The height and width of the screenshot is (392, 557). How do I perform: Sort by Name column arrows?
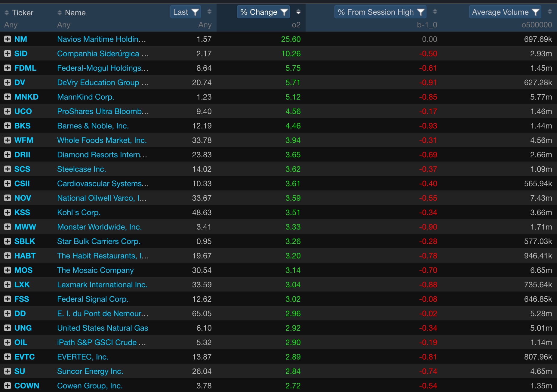pyautogui.click(x=60, y=13)
